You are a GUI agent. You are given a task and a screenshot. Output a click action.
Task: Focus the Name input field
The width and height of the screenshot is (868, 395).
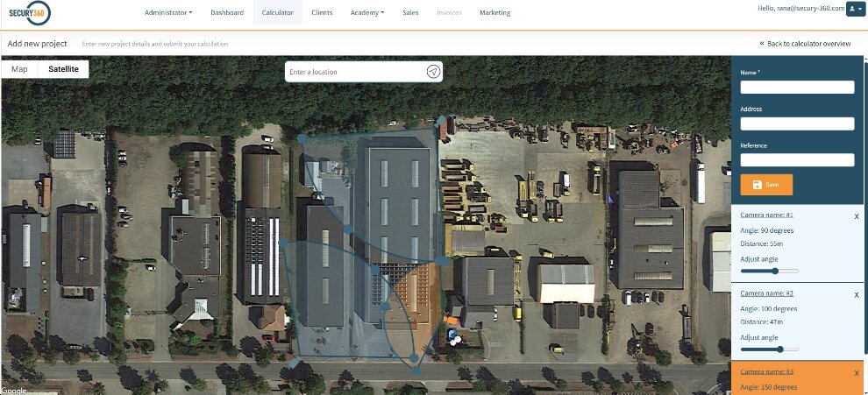point(797,88)
